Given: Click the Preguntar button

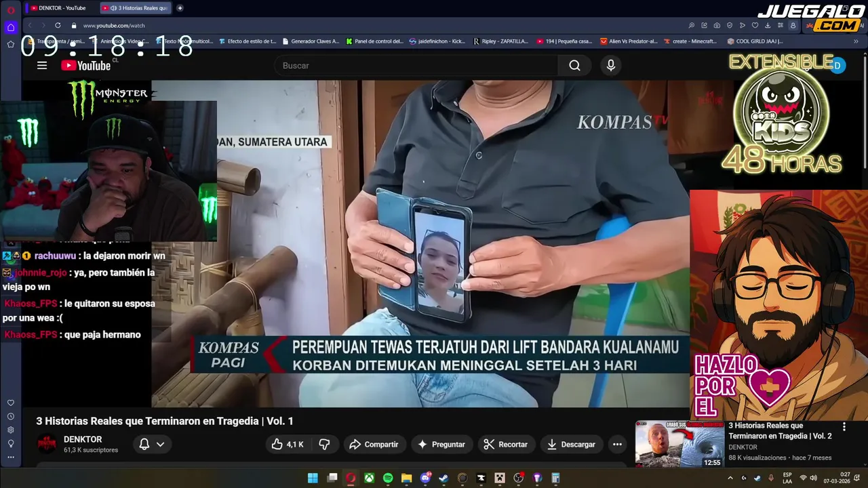Looking at the screenshot, I should (441, 444).
